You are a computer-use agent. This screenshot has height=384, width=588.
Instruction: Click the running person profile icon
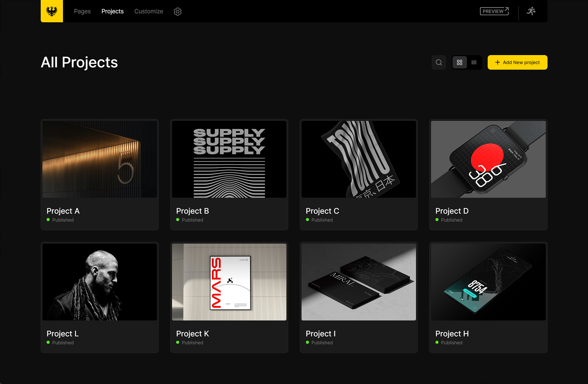531,11
